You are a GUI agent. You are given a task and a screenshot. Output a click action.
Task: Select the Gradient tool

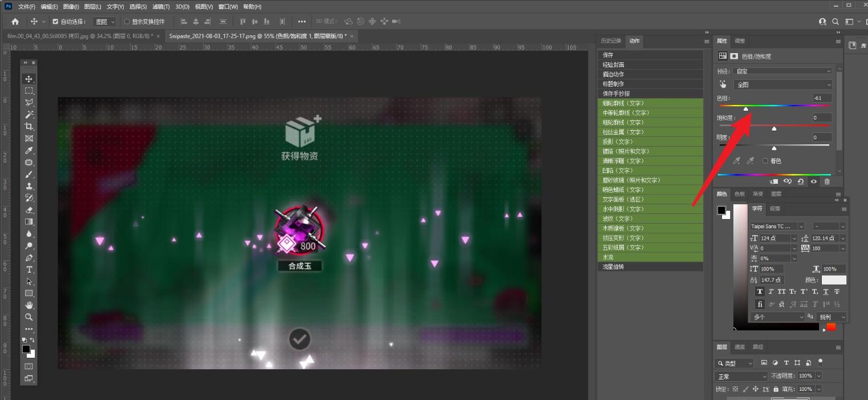[x=29, y=222]
